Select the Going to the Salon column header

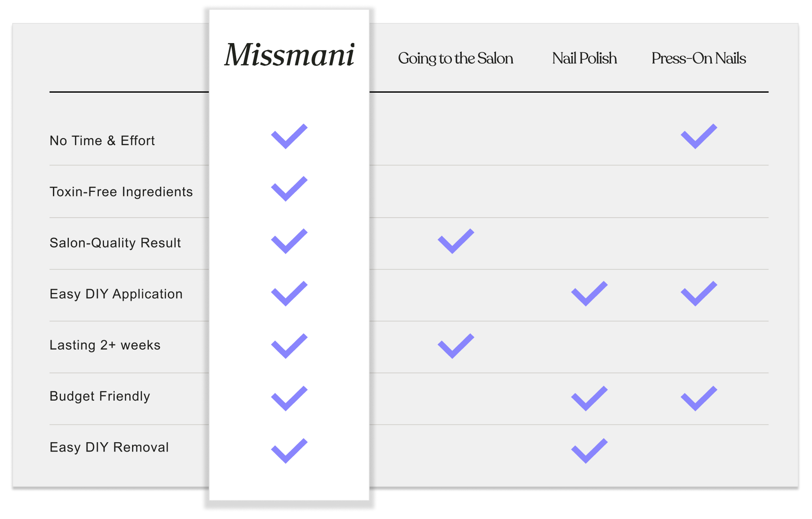[455, 58]
